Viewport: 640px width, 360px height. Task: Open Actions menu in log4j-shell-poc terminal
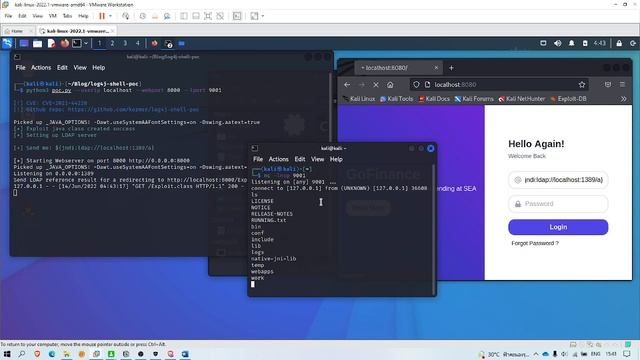pos(41,68)
